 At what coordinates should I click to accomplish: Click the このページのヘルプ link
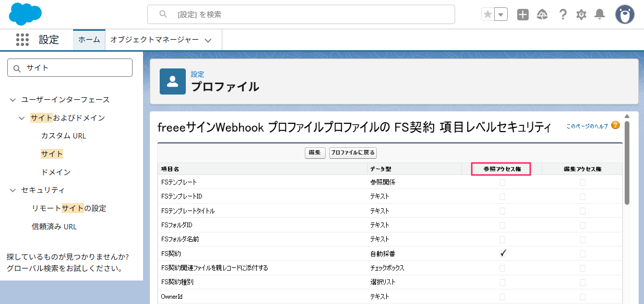[x=587, y=126]
